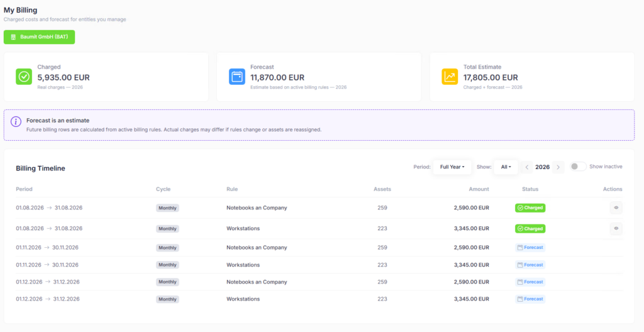This screenshot has width=644, height=332.
Task: Click Forecast is an estimate notice title
Action: click(x=58, y=120)
